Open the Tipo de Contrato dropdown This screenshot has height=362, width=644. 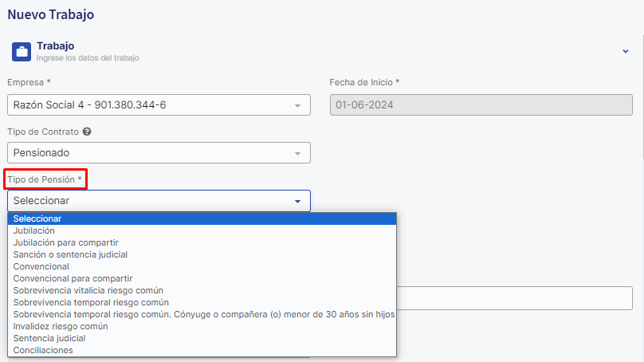pyautogui.click(x=159, y=152)
